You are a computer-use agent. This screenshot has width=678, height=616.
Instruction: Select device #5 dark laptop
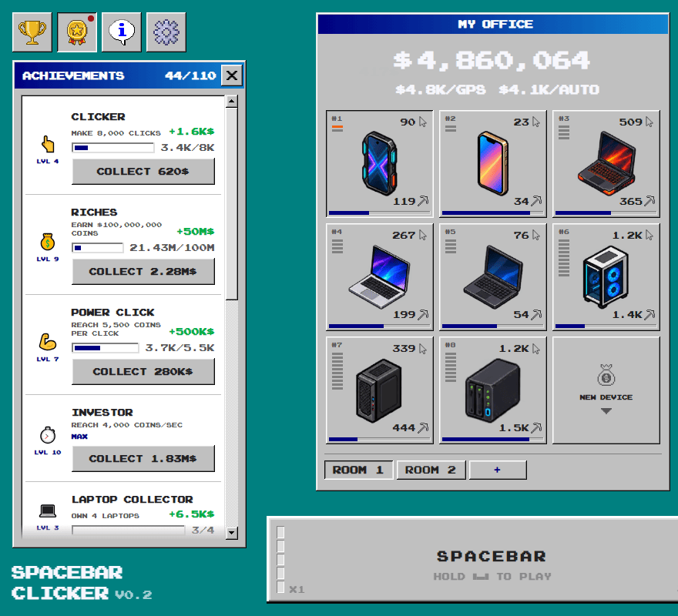[x=492, y=276]
